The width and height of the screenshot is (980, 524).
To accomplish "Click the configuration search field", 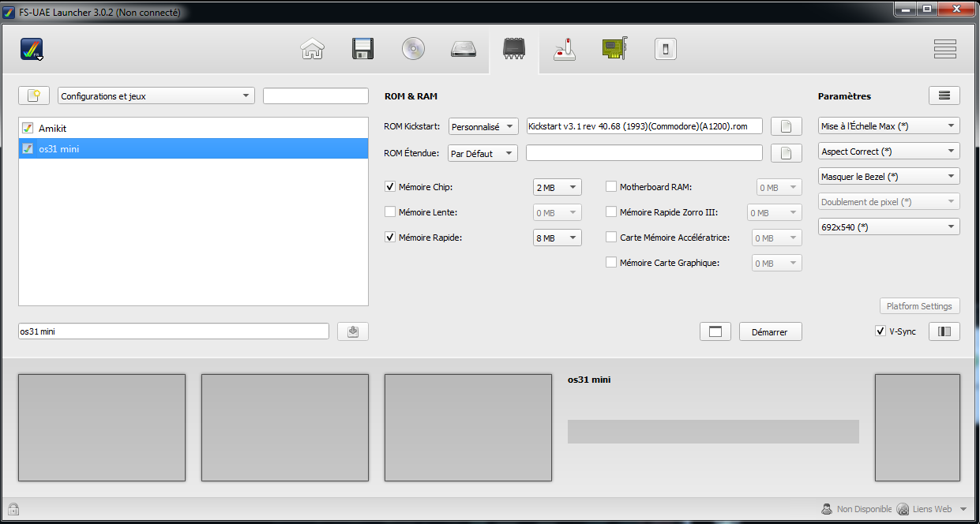I will coord(315,96).
